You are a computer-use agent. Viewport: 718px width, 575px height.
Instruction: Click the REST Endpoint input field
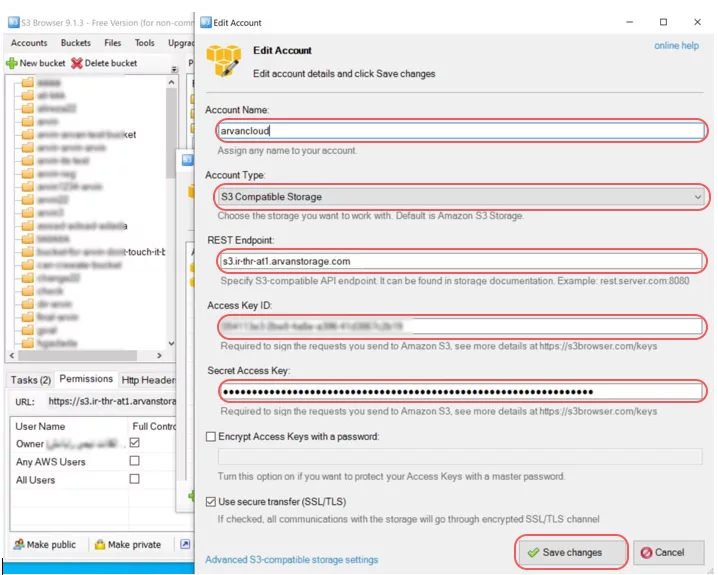point(462,262)
